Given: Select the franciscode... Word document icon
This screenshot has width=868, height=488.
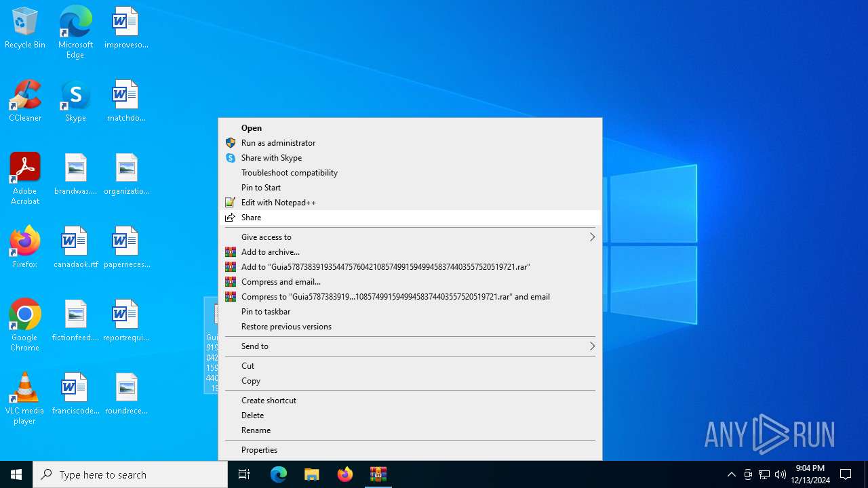Looking at the screenshot, I should tap(75, 394).
